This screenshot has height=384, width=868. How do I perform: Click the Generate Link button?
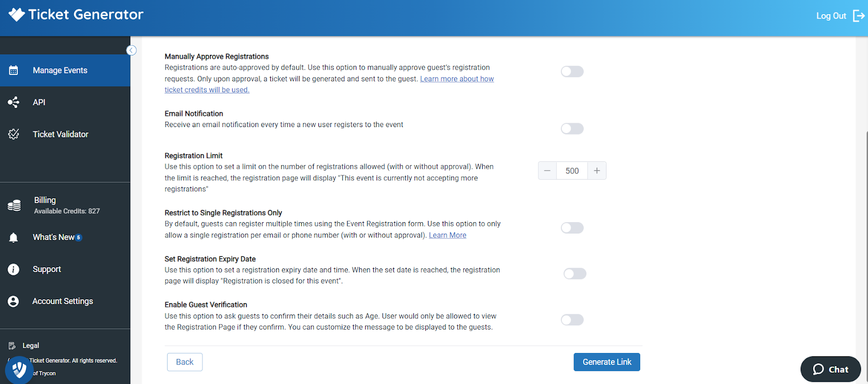(x=607, y=362)
